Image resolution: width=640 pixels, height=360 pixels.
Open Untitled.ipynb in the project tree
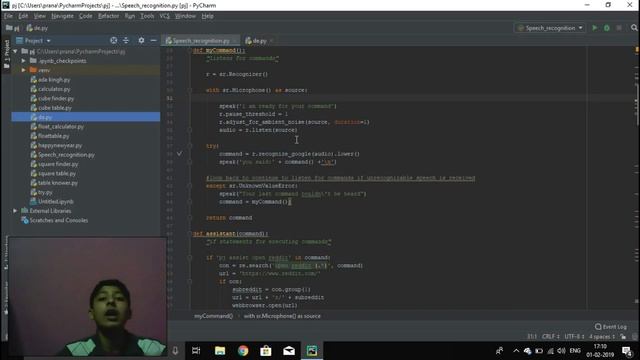click(52, 202)
